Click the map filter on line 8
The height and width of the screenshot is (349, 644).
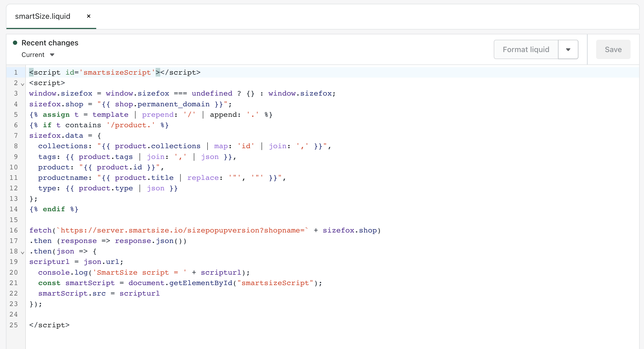[x=221, y=146]
